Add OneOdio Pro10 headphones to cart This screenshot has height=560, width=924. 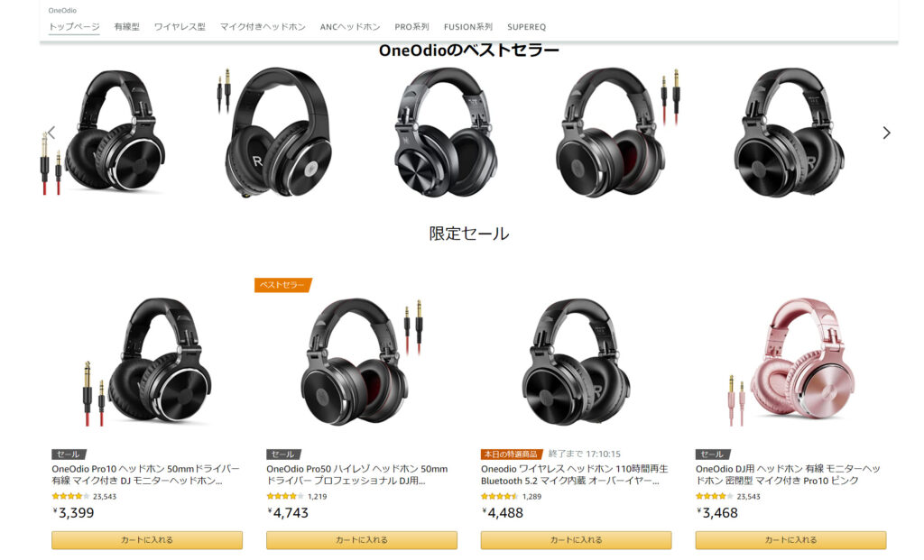[147, 540]
